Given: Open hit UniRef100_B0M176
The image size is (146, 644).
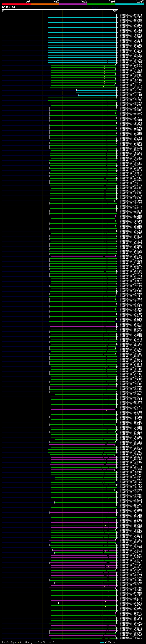Looking at the screenshot, I should pos(131,15).
